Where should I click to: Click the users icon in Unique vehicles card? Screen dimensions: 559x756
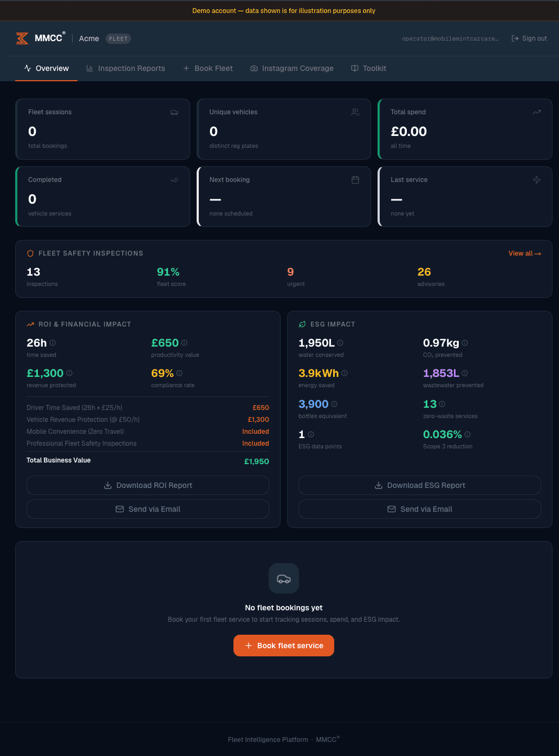355,112
